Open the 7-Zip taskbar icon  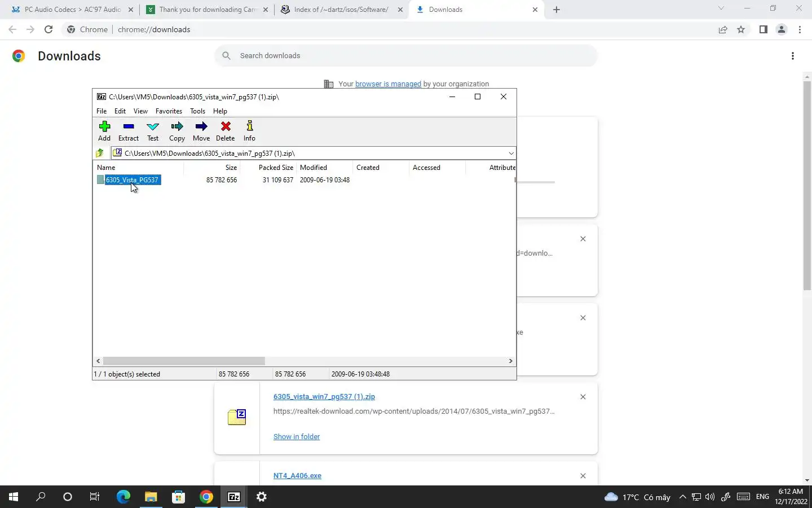234,497
